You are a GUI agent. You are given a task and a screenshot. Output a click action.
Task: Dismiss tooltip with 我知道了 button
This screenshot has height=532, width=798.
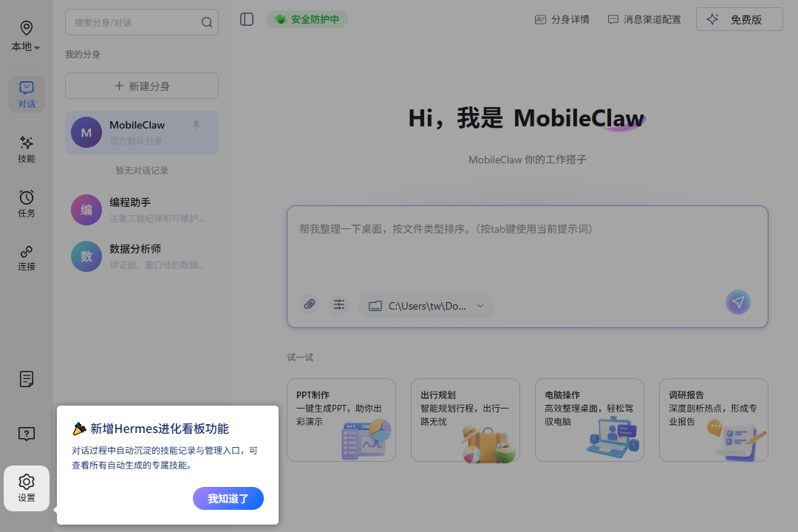pos(228,499)
